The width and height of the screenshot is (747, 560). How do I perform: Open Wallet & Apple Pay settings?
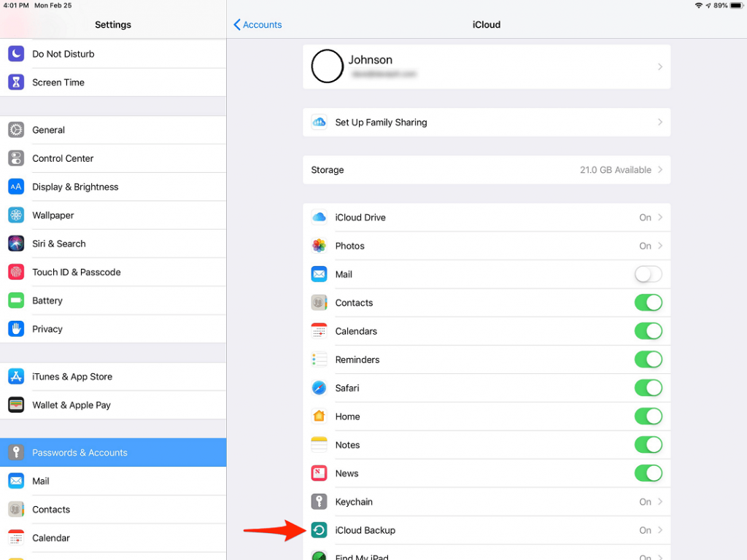pyautogui.click(x=113, y=405)
